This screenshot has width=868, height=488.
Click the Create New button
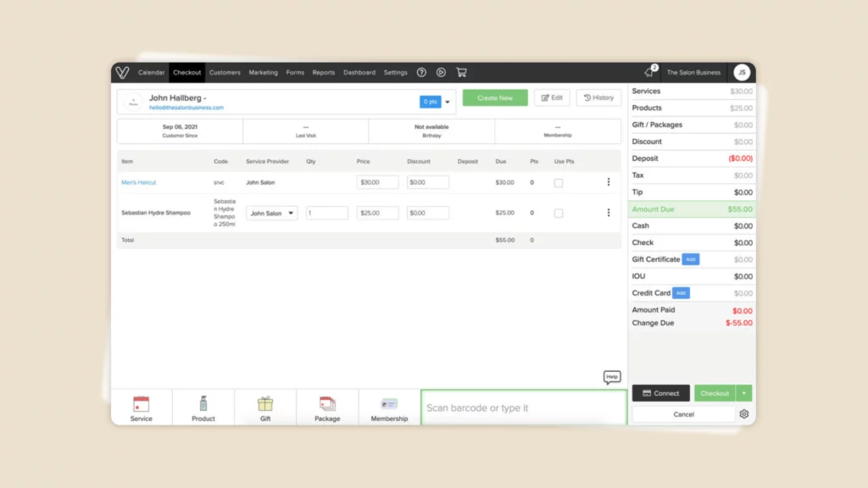click(x=494, y=97)
